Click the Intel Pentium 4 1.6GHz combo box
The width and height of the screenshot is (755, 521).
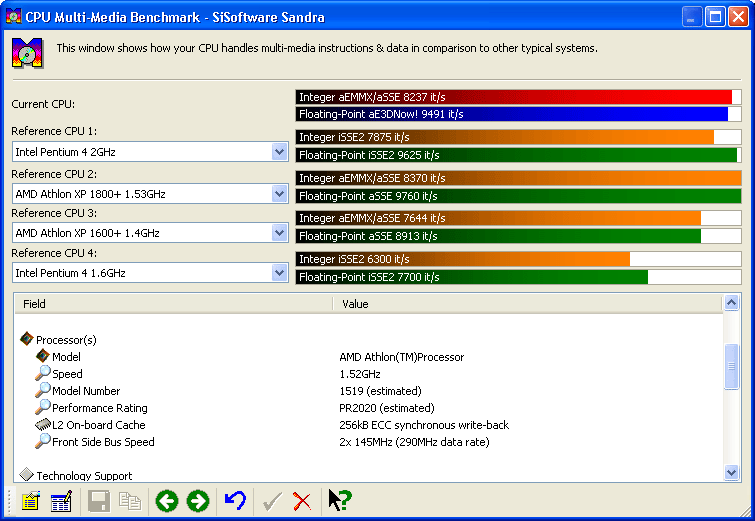point(150,273)
